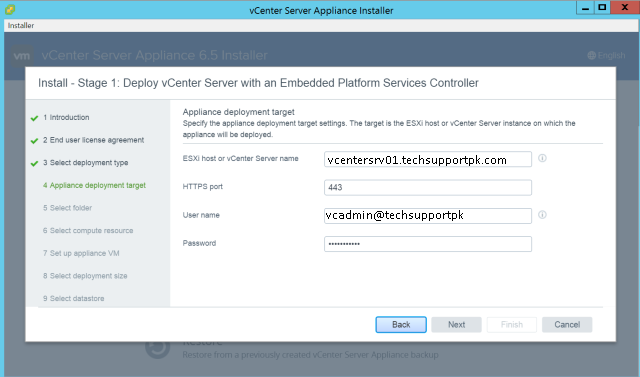Click the Restore circular icon in background
This screenshot has height=377, width=640.
(x=158, y=347)
